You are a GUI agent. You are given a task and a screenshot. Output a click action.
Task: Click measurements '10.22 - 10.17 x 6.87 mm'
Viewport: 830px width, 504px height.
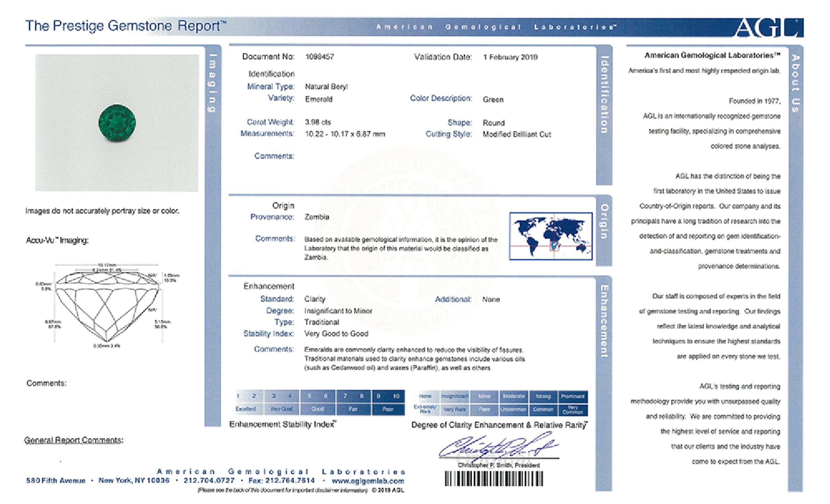(x=345, y=134)
